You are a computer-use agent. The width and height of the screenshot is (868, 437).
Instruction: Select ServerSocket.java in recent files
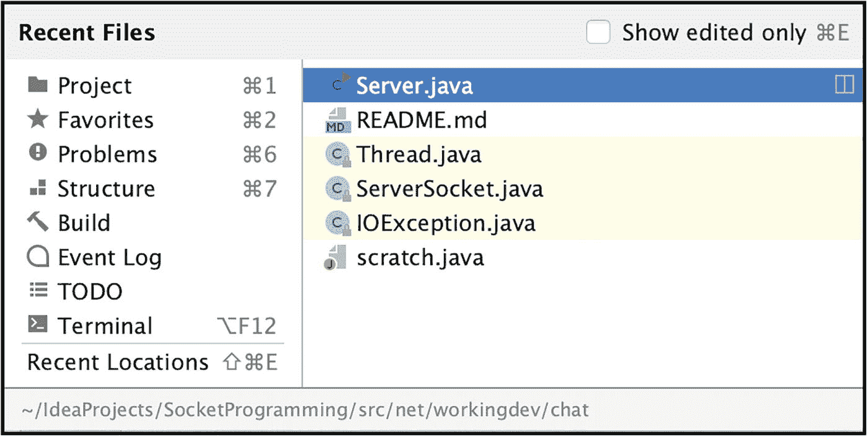click(583, 188)
